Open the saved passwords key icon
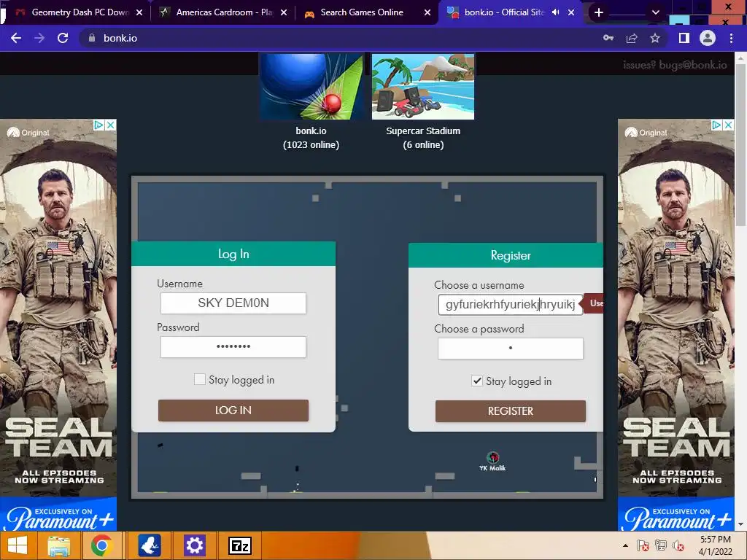 (608, 38)
